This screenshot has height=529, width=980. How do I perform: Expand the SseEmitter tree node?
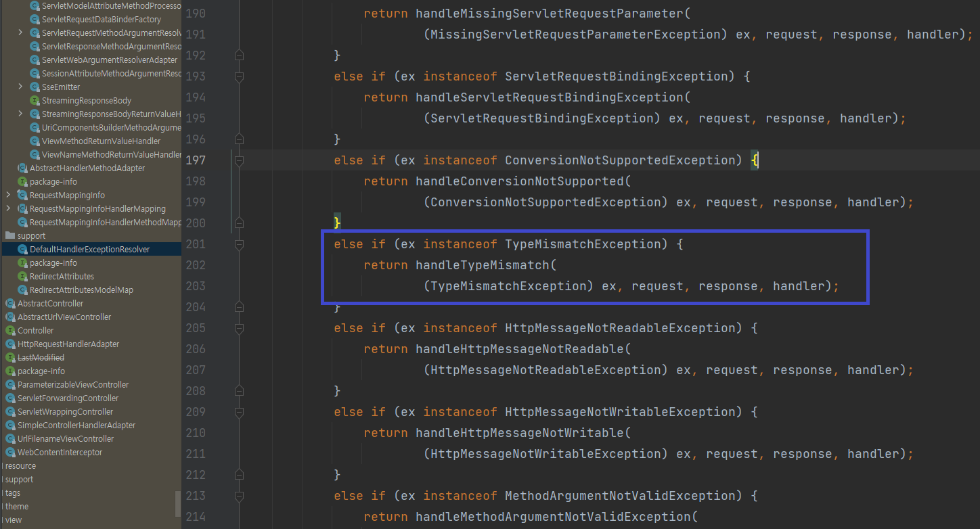[x=20, y=87]
